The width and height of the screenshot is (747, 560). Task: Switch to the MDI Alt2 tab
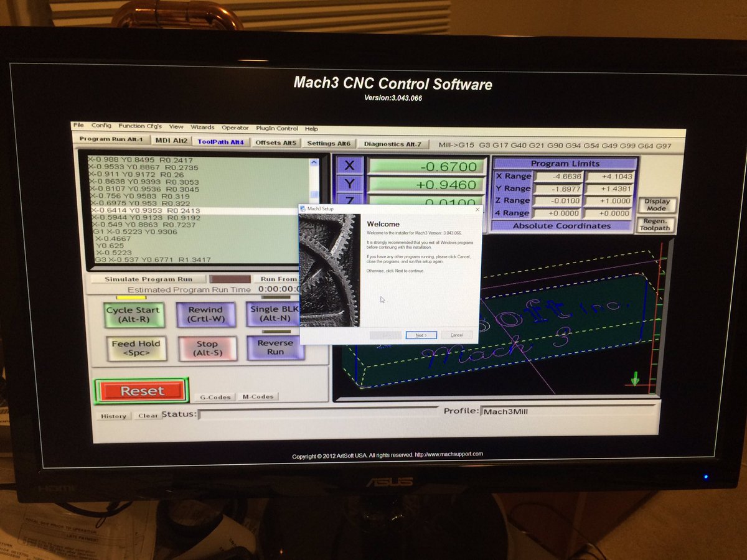(172, 141)
